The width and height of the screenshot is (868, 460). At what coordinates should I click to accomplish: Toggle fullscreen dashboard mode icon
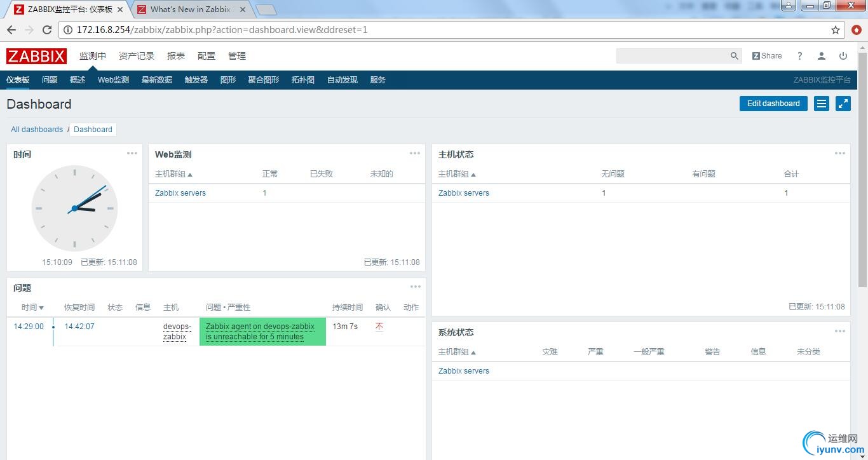coord(843,104)
